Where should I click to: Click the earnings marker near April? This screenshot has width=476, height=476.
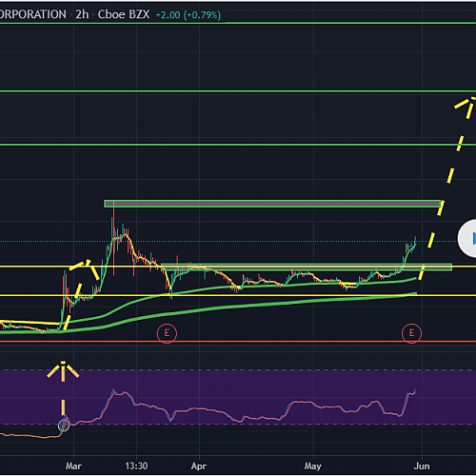point(167,333)
